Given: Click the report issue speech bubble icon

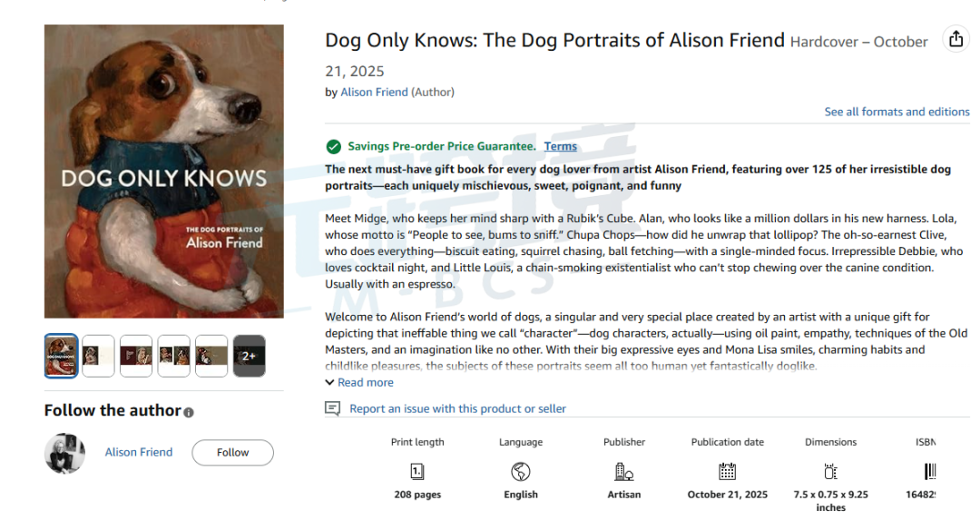Looking at the screenshot, I should [332, 408].
